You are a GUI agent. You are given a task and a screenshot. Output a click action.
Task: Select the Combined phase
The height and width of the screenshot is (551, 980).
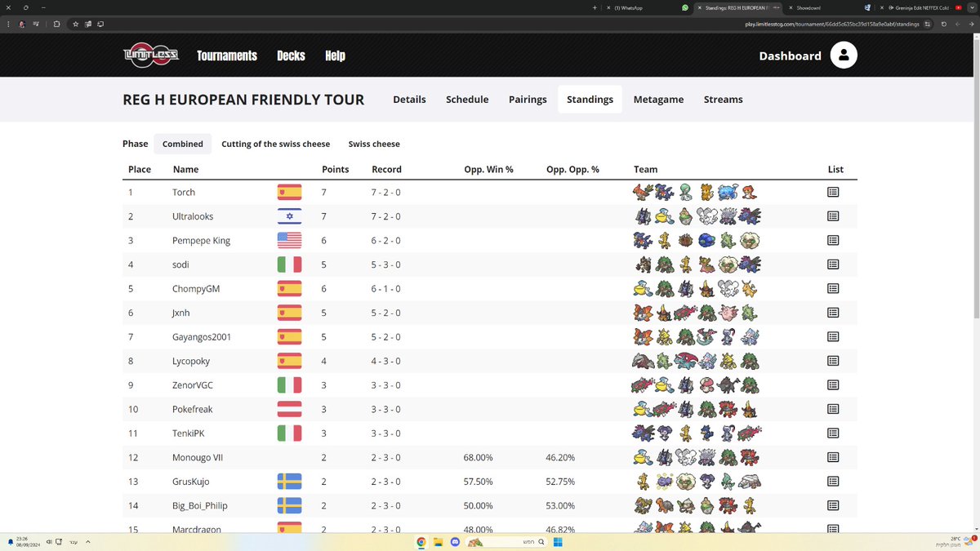183,144
